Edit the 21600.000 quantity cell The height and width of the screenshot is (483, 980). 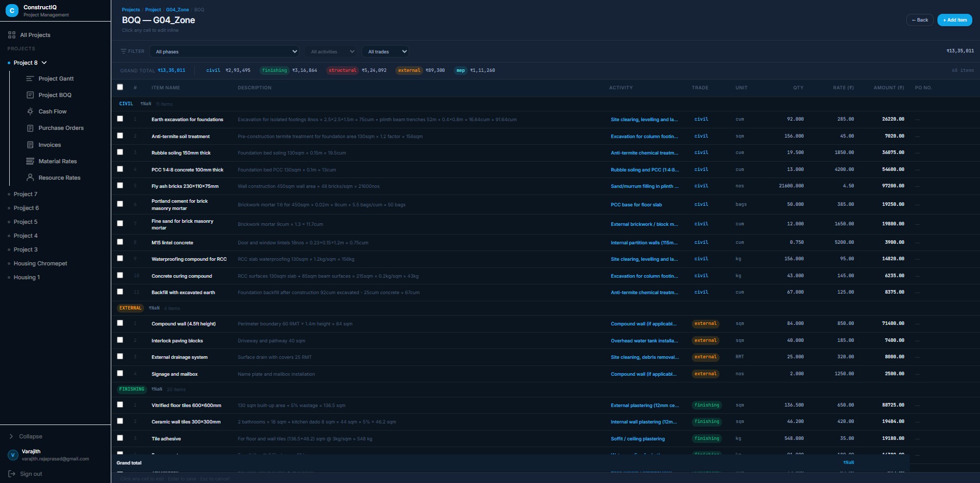791,186
